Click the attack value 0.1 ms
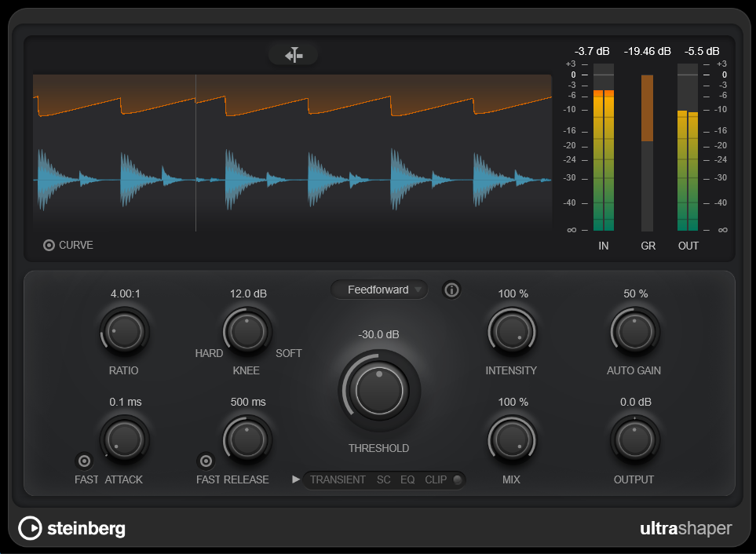The height and width of the screenshot is (554, 756). [x=126, y=402]
